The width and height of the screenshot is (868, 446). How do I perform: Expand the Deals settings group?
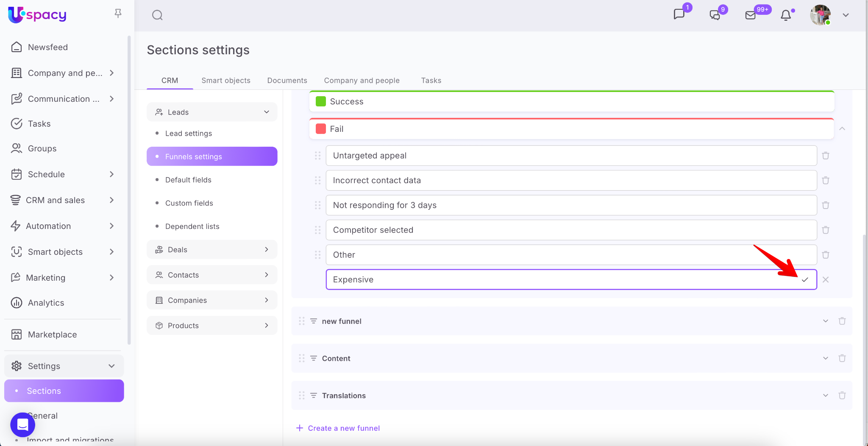[266, 250]
